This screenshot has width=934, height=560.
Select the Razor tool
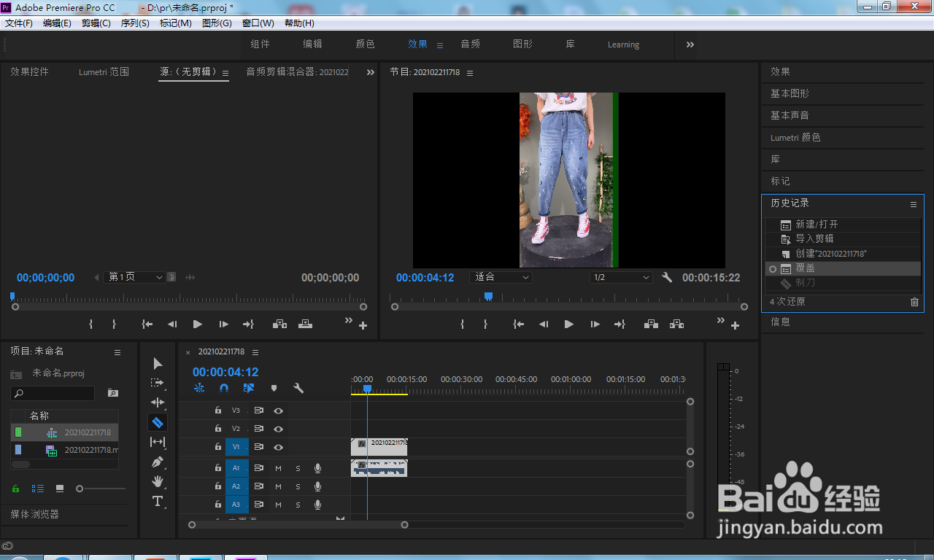[x=158, y=422]
